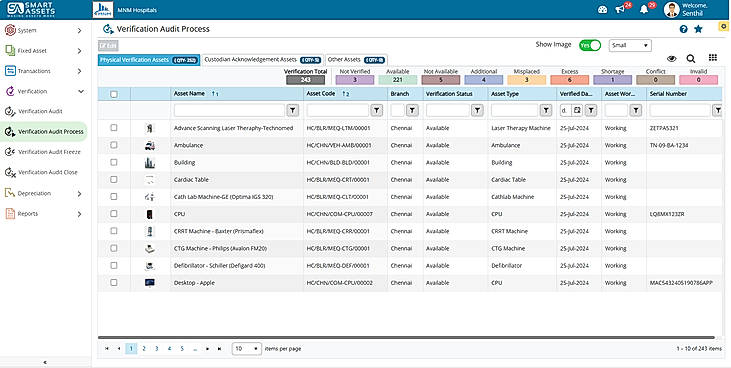This screenshot has width=731, height=368.
Task: Go to the last page of results
Action: [220, 348]
